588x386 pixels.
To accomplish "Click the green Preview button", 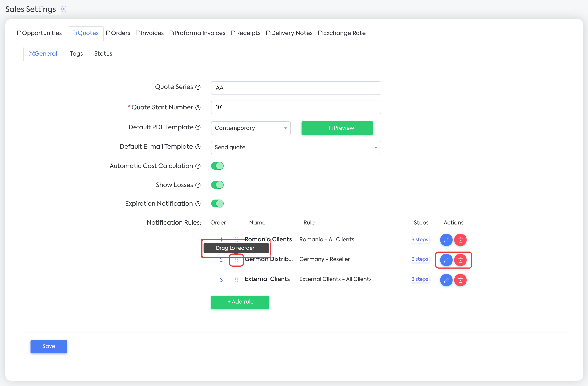I will (337, 128).
